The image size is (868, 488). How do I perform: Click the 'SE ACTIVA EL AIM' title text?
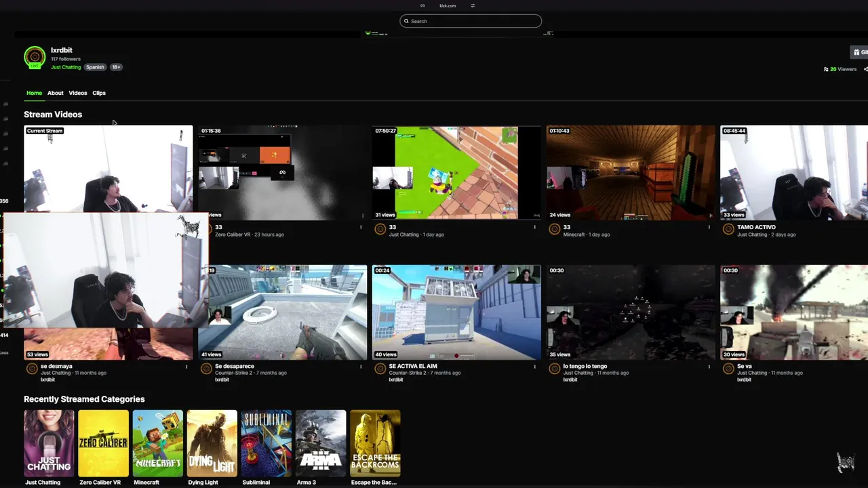click(x=413, y=366)
